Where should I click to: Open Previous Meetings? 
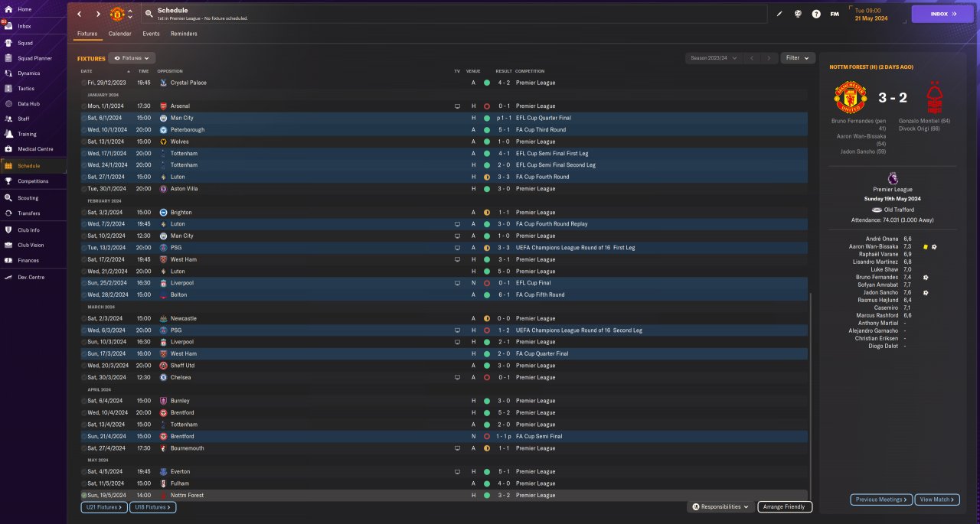pyautogui.click(x=881, y=500)
